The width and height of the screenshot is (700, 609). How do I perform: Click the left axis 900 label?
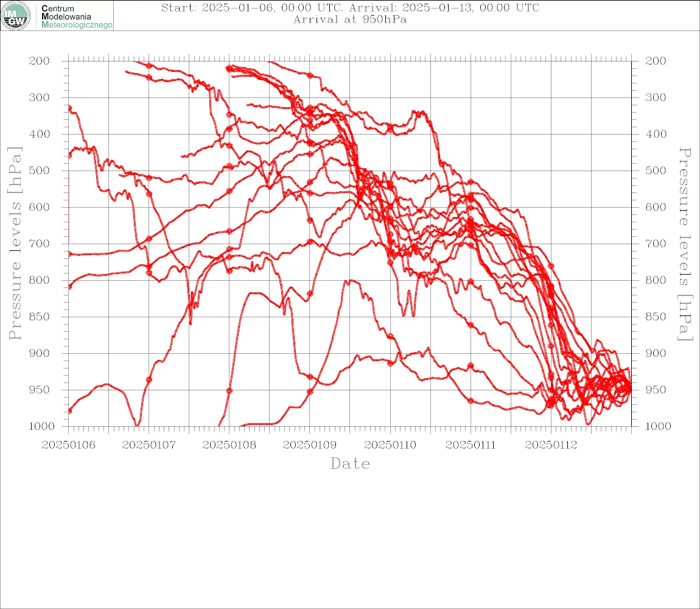pos(40,353)
